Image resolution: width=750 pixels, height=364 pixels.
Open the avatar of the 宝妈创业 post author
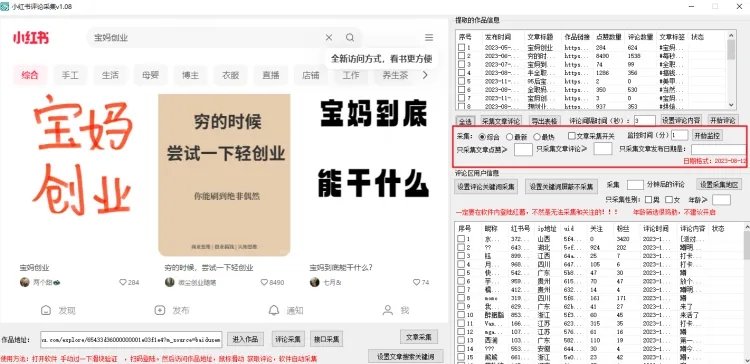[x=25, y=282]
